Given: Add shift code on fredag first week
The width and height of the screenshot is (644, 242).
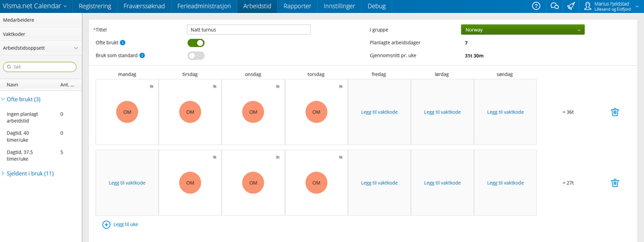Looking at the screenshot, I should tap(379, 112).
